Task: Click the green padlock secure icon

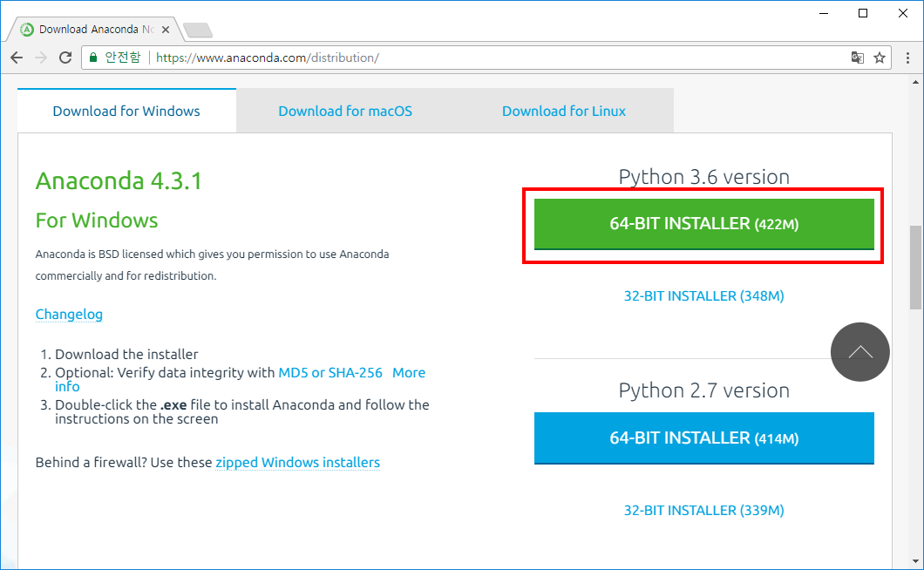Action: click(x=92, y=58)
